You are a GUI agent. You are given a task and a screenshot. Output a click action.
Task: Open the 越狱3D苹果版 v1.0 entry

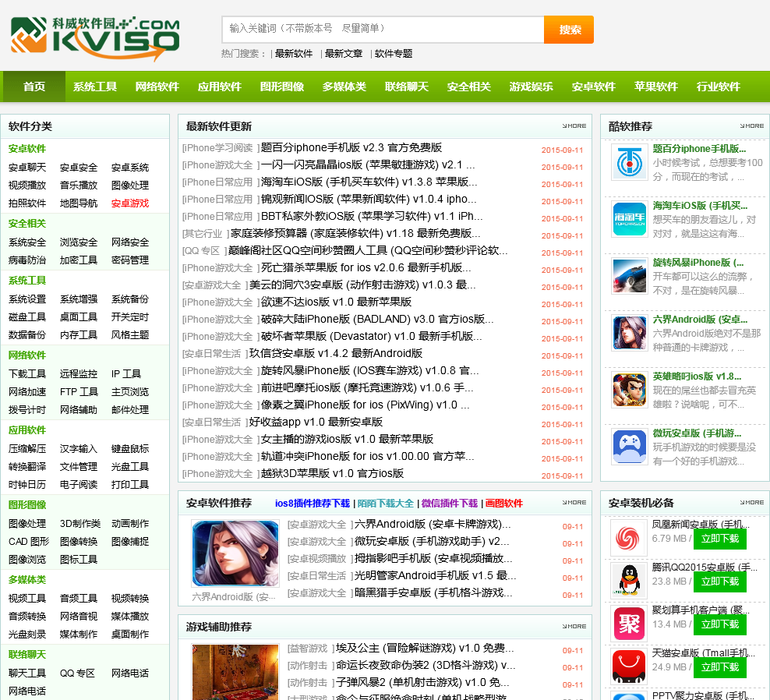pos(332,473)
